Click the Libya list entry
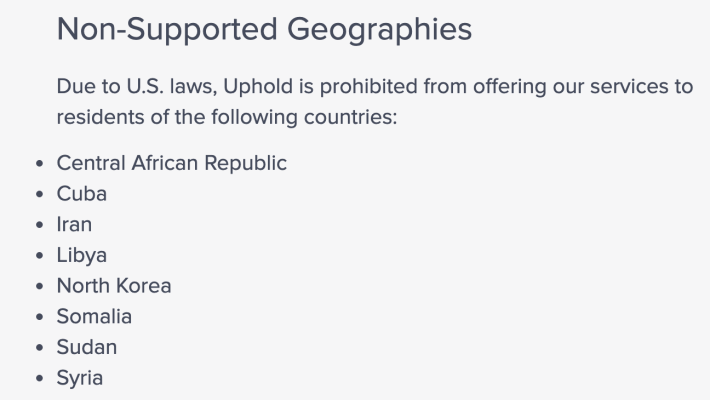Screen dimensions: 710x400 point(82,255)
